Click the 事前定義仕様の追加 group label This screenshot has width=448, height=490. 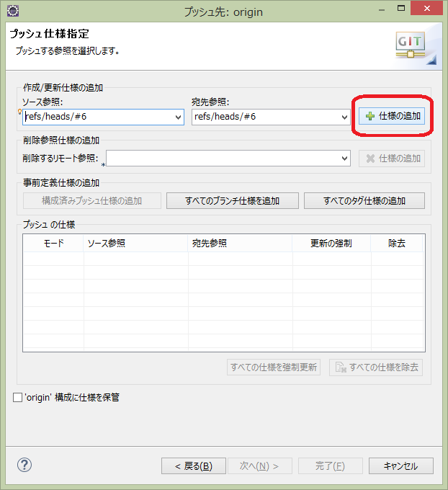pyautogui.click(x=61, y=182)
